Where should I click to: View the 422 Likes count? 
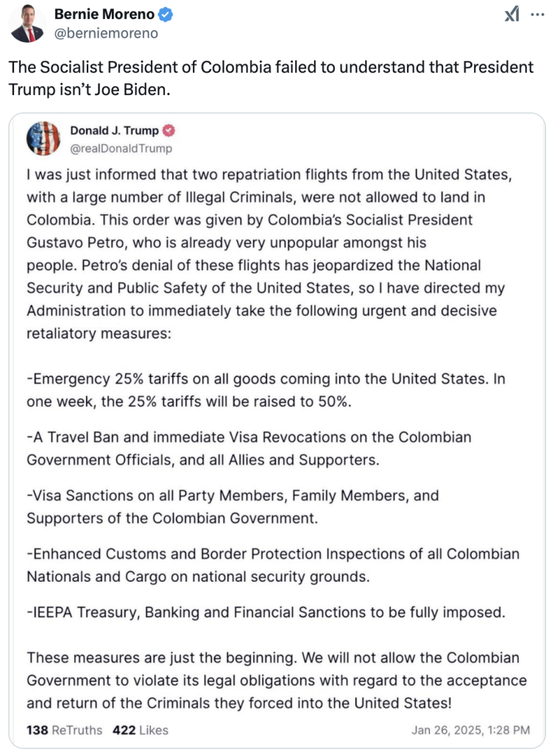coord(141,730)
